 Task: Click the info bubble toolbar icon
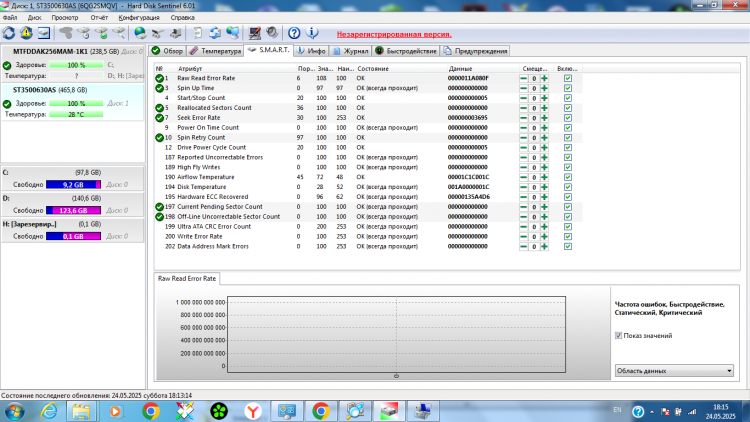coord(312,33)
